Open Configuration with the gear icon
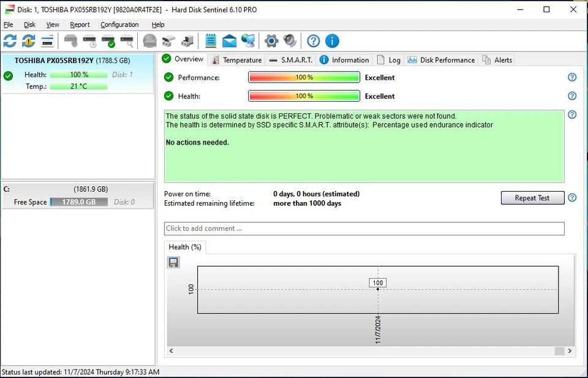The height and width of the screenshot is (378, 588). [271, 41]
